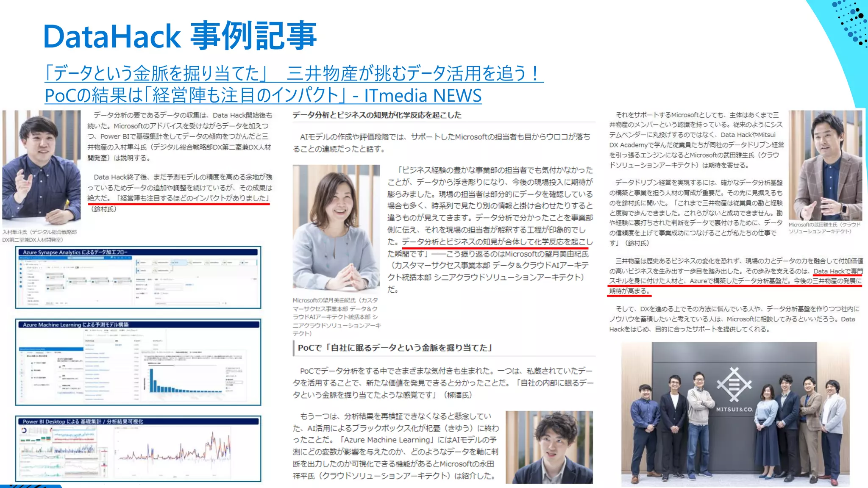
Task: Select underlined sentence ending '期待が高まる。'
Action: tap(735, 281)
